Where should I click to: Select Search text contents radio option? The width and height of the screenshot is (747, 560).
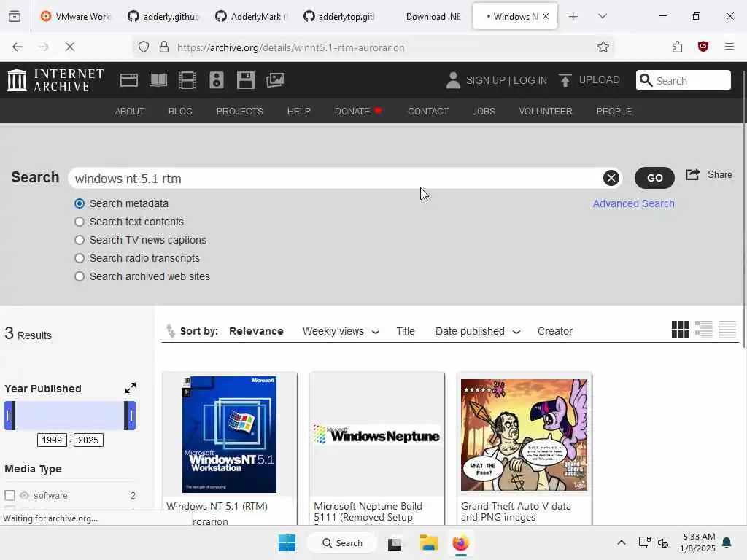coord(80,222)
